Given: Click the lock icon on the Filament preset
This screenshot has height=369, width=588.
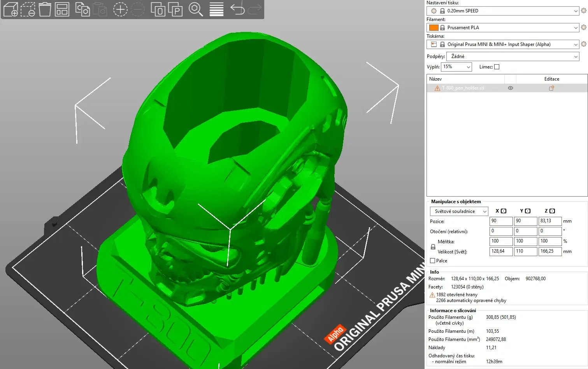Looking at the screenshot, I should click(x=442, y=28).
